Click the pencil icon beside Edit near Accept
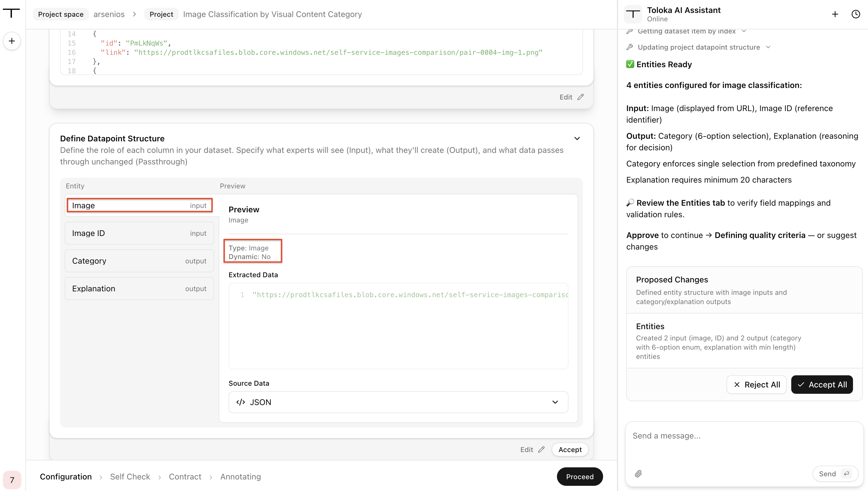The width and height of the screenshot is (868, 491). (541, 449)
